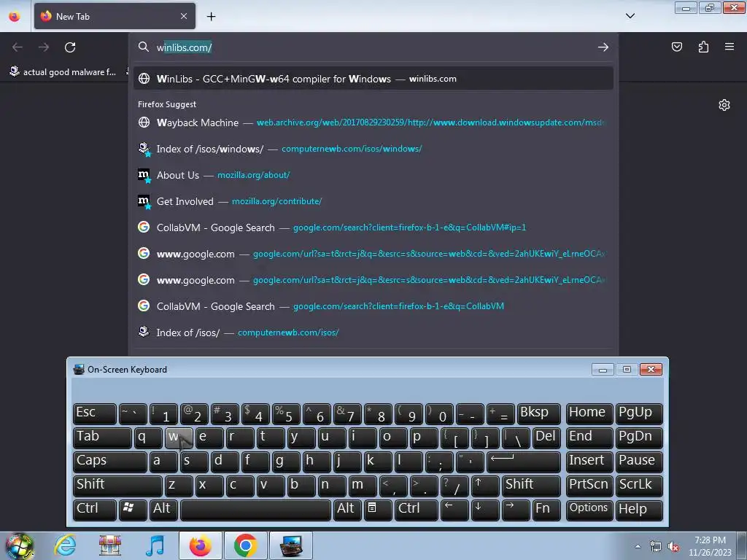
Task: Click the 'w' key on On-Screen Keyboard
Action: click(179, 437)
